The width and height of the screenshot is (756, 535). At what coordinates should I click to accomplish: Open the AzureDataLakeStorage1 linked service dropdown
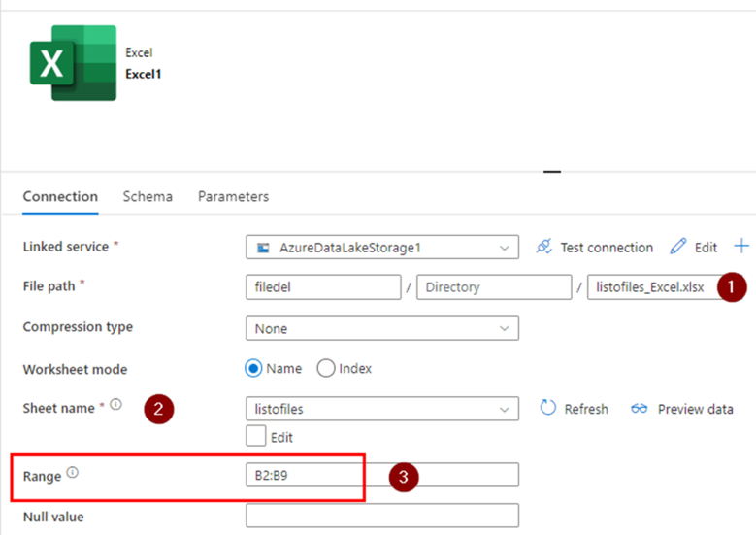pyautogui.click(x=382, y=247)
